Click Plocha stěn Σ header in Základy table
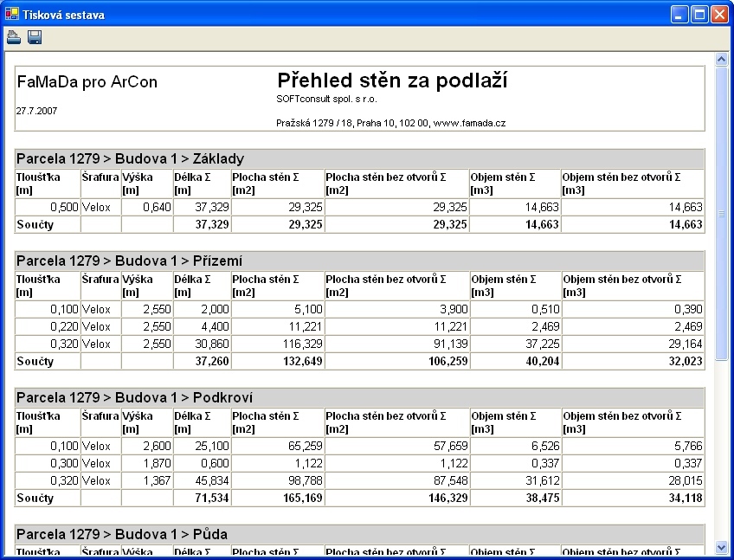The height and width of the screenshot is (560, 734). point(278,183)
